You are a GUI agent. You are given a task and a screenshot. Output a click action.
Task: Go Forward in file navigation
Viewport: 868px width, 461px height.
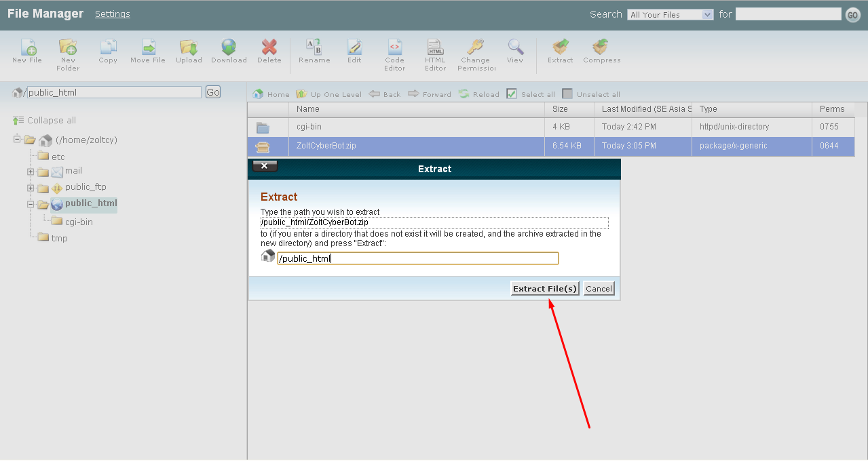[x=430, y=94]
